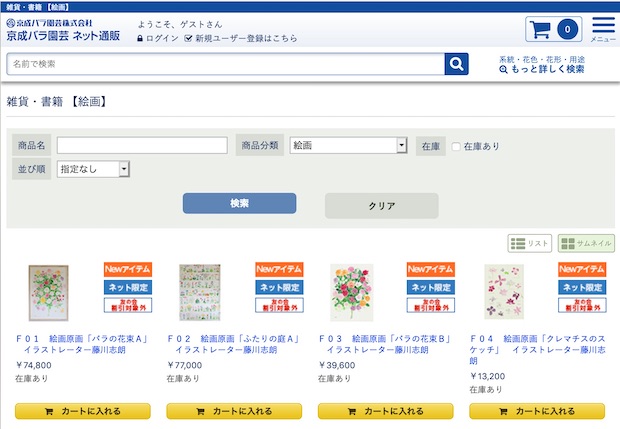
Task: Switch to リスト view
Action: pyautogui.click(x=529, y=243)
